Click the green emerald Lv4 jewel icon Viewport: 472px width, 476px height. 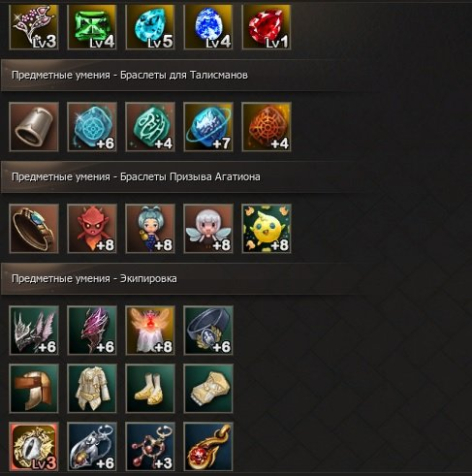click(92, 27)
